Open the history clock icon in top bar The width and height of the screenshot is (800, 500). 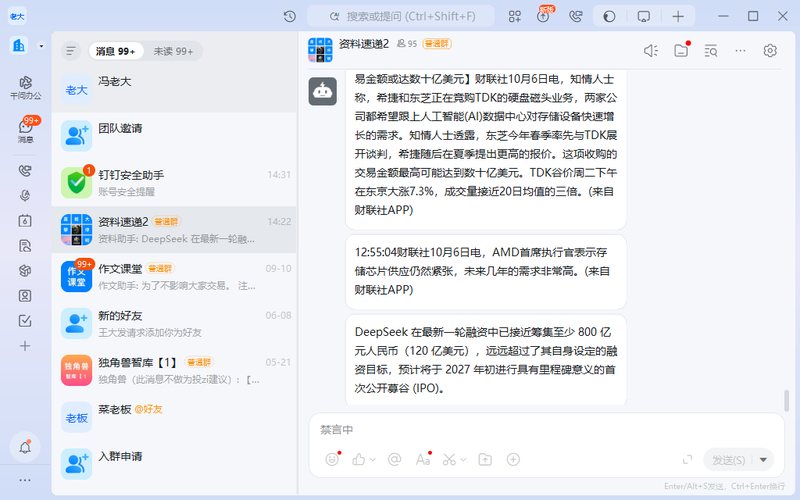coord(289,16)
